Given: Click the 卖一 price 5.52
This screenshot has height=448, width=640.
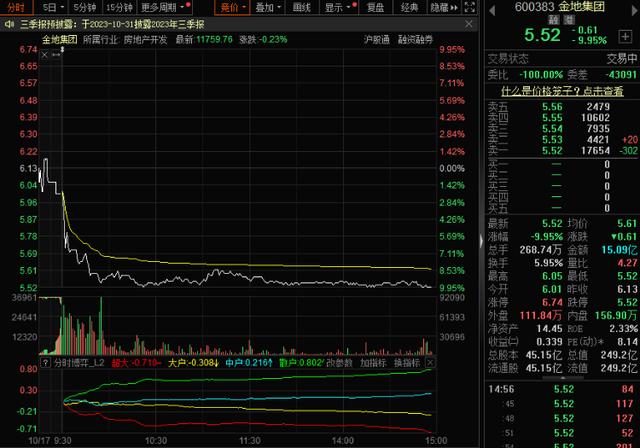Looking at the screenshot, I should pyautogui.click(x=552, y=151).
